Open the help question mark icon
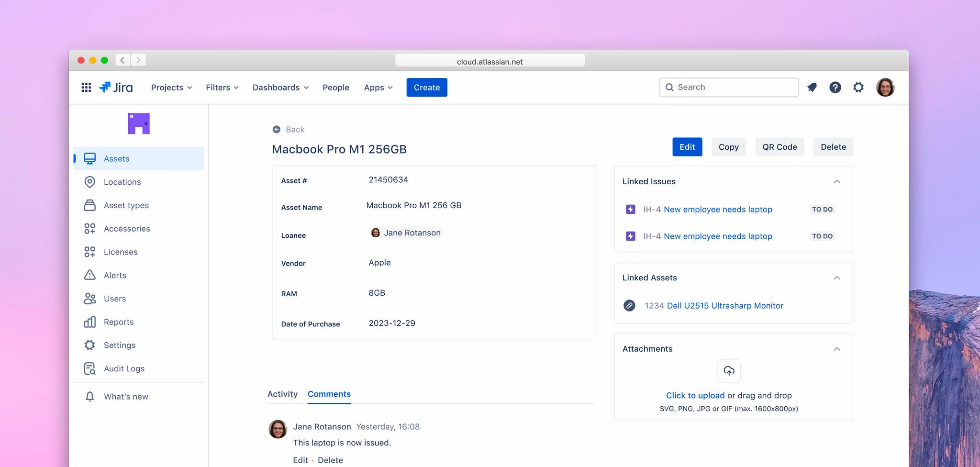The width and height of the screenshot is (980, 467). pos(835,87)
